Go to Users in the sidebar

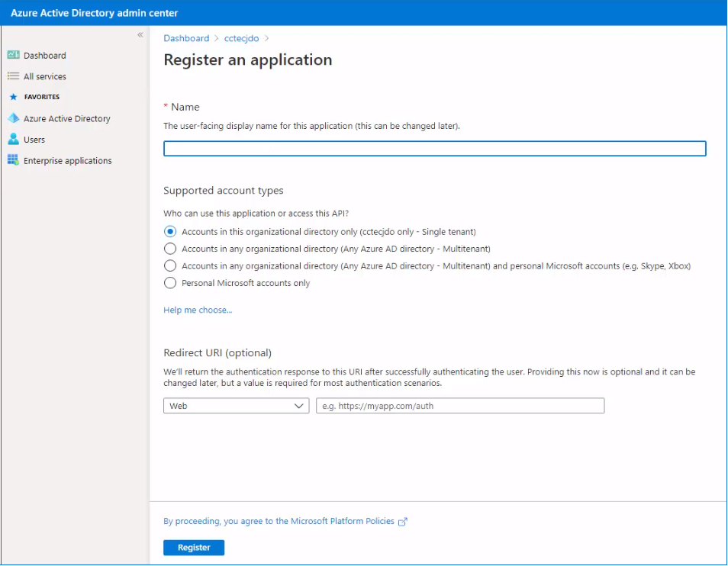34,139
